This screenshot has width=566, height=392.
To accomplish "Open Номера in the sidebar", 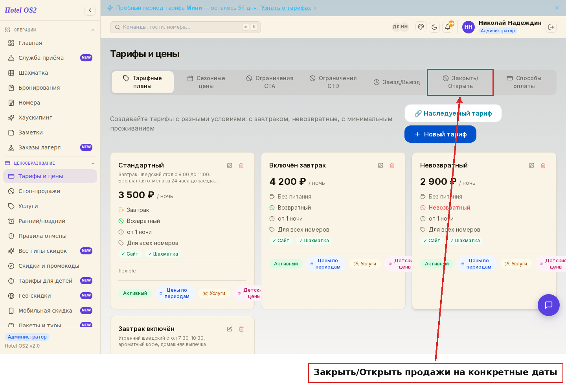I will point(50,103).
